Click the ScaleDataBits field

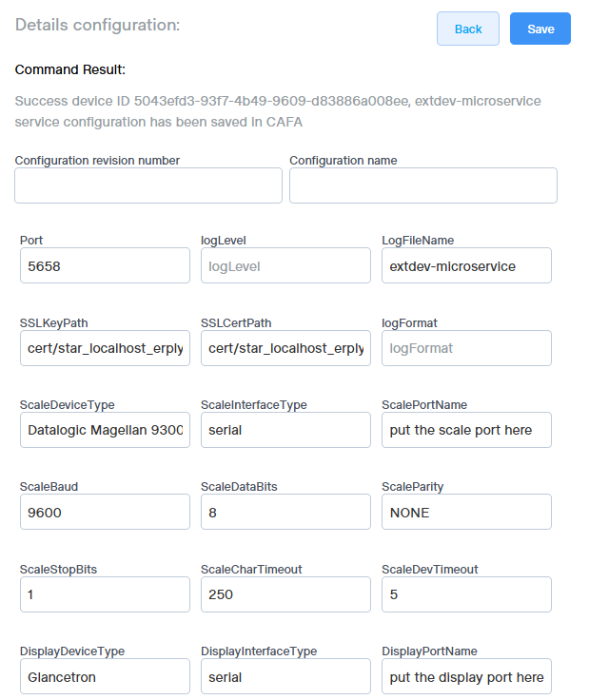coord(285,512)
